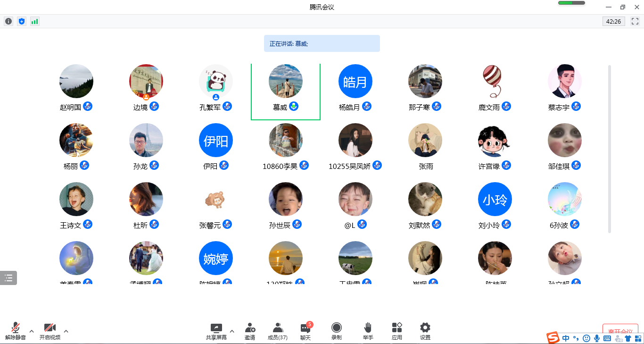Click the blue security shield icon
644x344 pixels.
pos(22,21)
